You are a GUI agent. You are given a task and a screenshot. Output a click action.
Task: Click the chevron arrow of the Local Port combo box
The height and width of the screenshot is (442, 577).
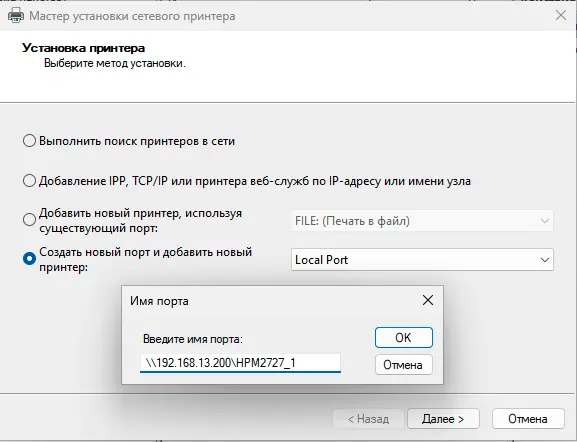point(545,260)
